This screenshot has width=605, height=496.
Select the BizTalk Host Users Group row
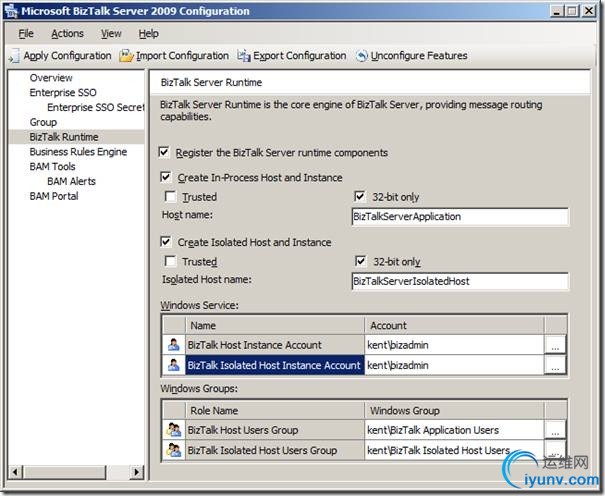click(x=364, y=430)
